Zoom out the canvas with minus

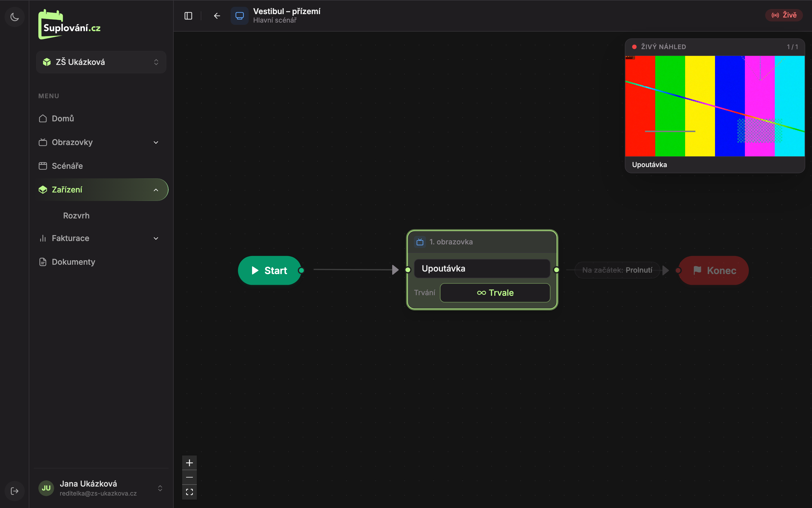click(x=189, y=477)
